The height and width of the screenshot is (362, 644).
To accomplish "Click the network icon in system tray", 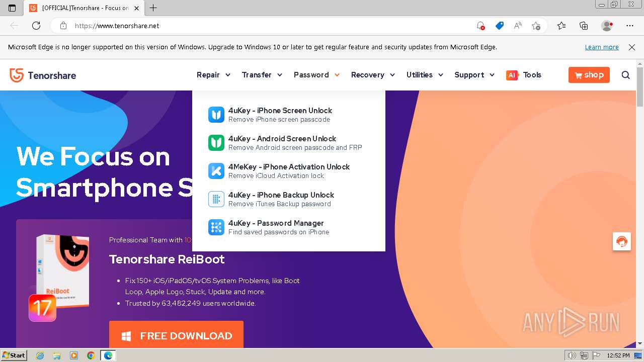I will (x=584, y=355).
